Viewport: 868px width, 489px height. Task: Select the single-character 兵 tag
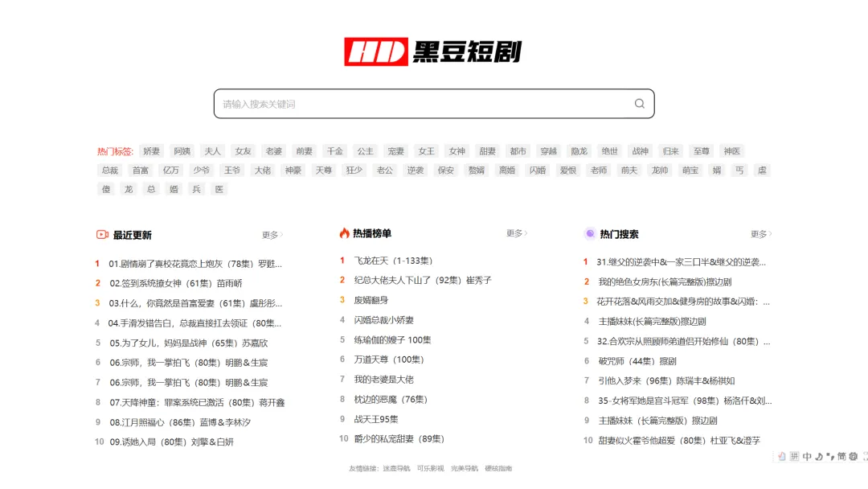point(196,189)
